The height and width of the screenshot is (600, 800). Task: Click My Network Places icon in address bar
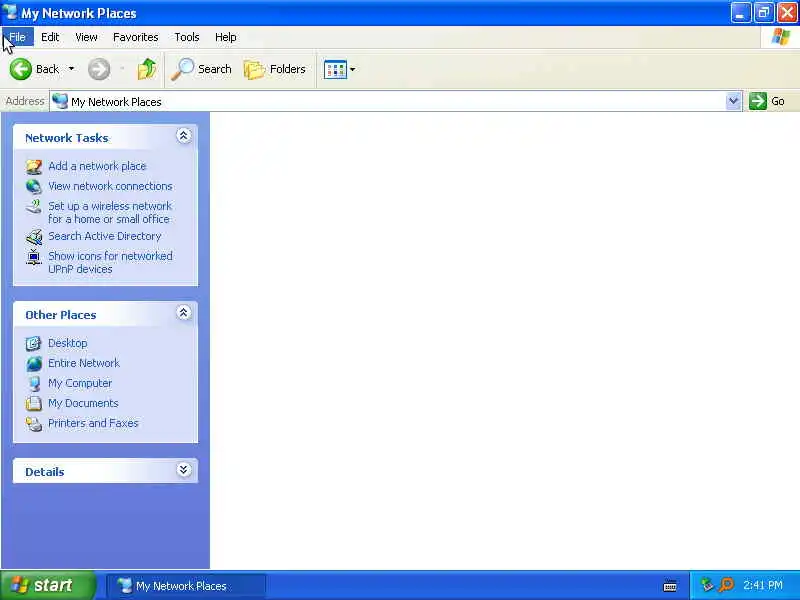(x=60, y=101)
